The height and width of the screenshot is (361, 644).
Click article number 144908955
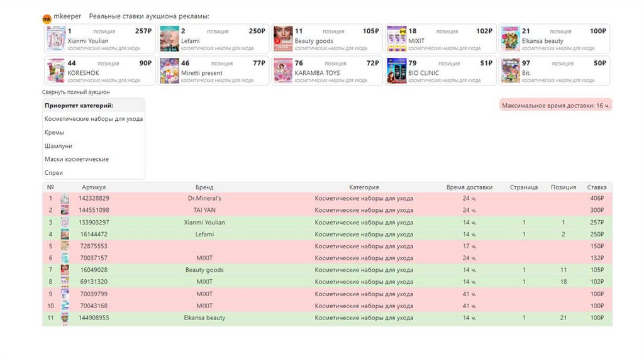(x=94, y=318)
